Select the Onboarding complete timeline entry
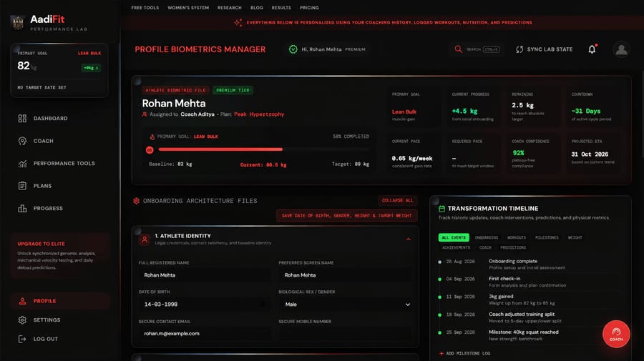 [530, 264]
